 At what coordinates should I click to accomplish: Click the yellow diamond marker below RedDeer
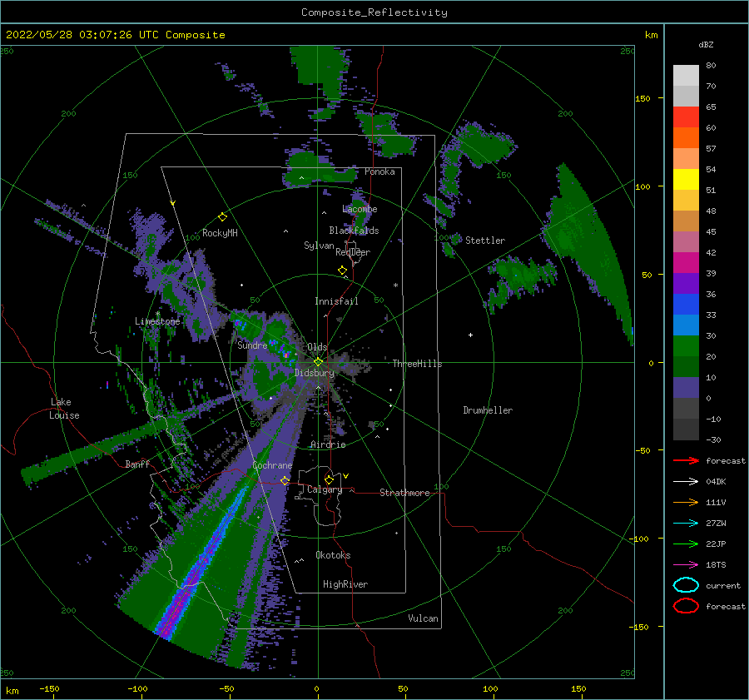(x=343, y=271)
